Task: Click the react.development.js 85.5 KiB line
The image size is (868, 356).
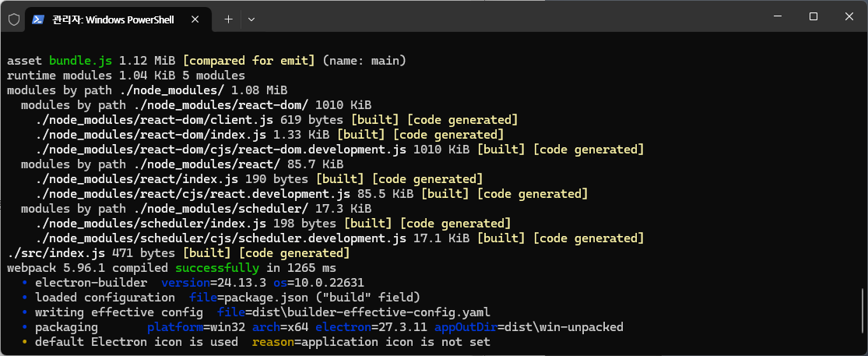Action: click(311, 194)
